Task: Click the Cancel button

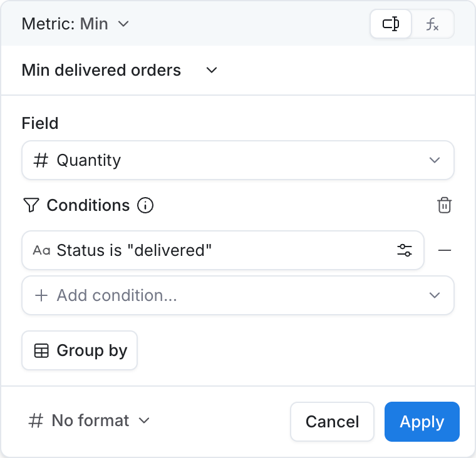Action: (332, 422)
